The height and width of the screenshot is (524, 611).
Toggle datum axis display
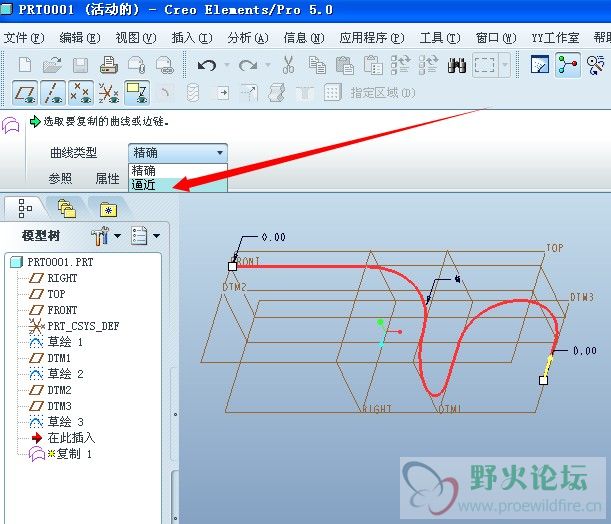(53, 93)
